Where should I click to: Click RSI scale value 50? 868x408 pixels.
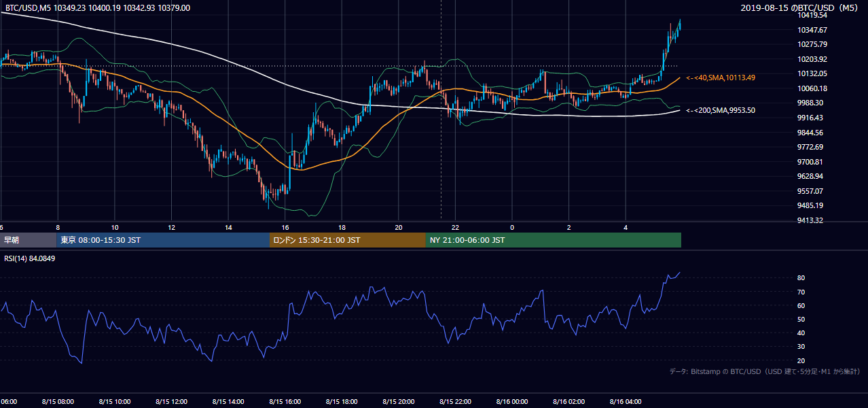pos(801,319)
